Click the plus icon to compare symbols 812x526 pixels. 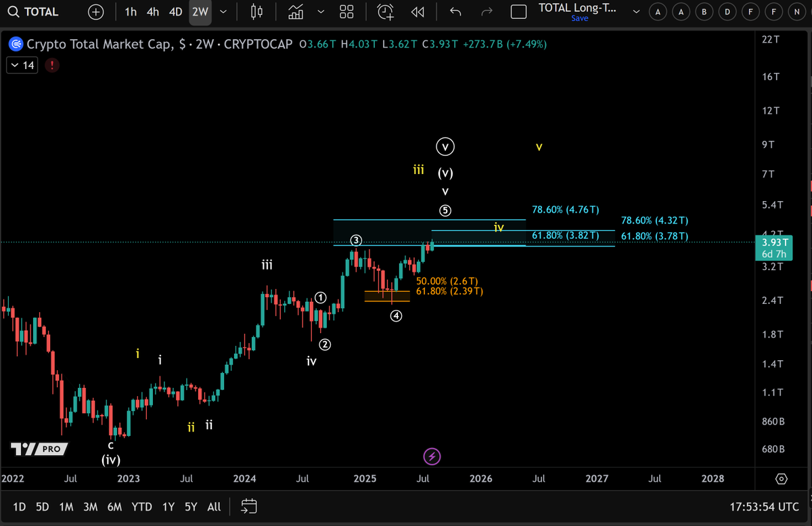tap(97, 12)
